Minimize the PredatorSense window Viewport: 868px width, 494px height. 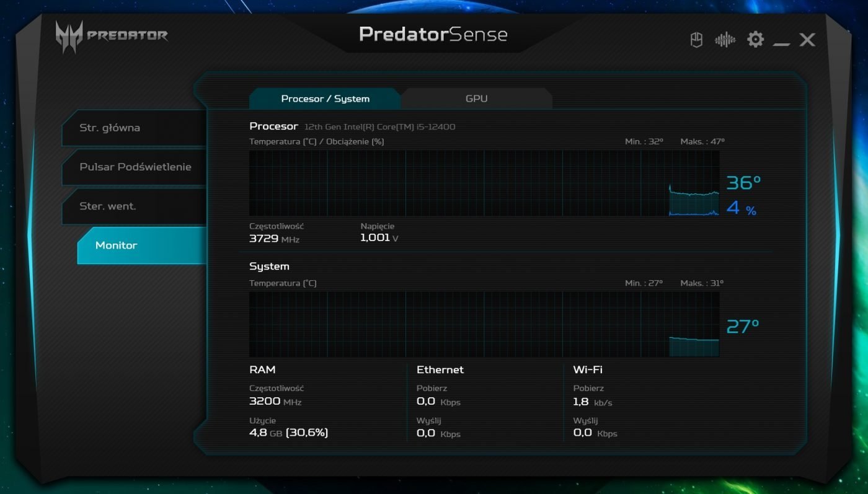[782, 43]
